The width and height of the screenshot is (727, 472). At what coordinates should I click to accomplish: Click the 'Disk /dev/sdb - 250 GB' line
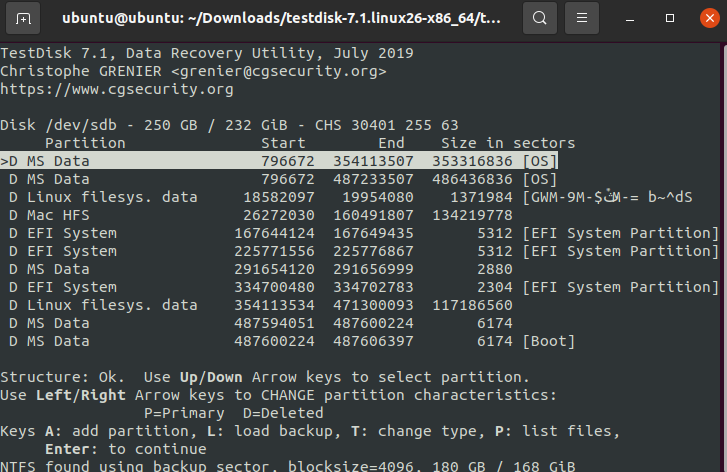point(229,125)
